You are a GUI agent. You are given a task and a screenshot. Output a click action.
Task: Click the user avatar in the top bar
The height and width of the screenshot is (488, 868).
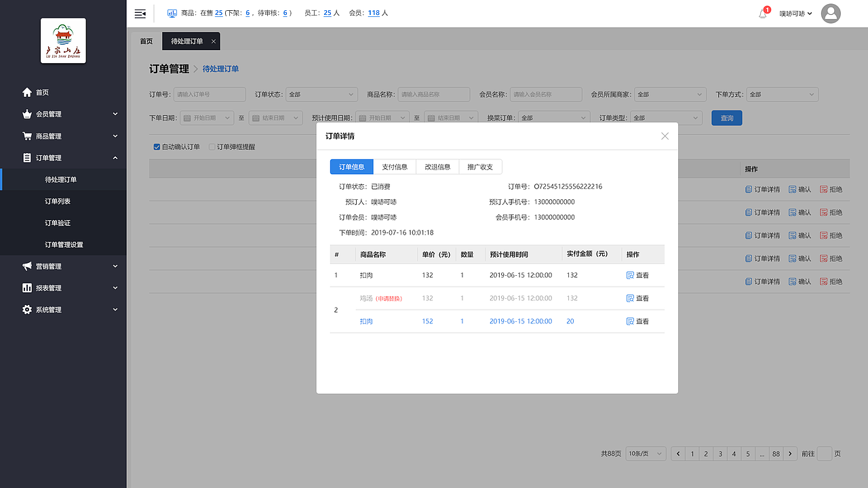[831, 14]
